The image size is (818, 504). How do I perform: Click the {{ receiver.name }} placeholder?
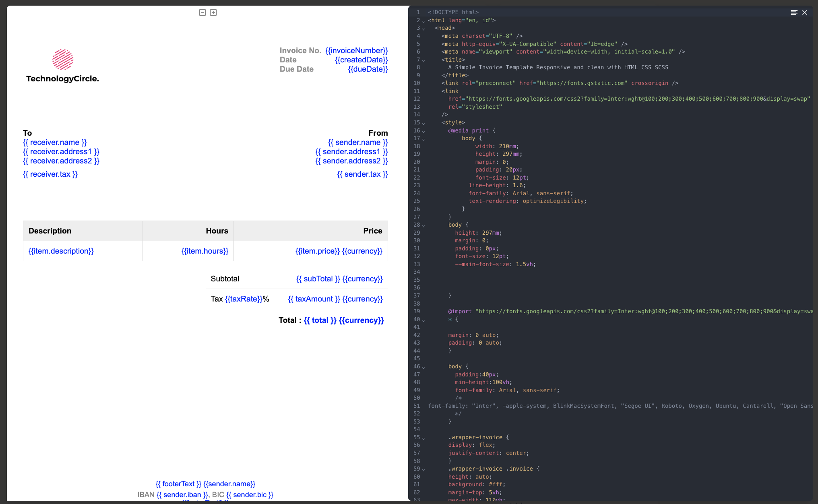coord(55,143)
